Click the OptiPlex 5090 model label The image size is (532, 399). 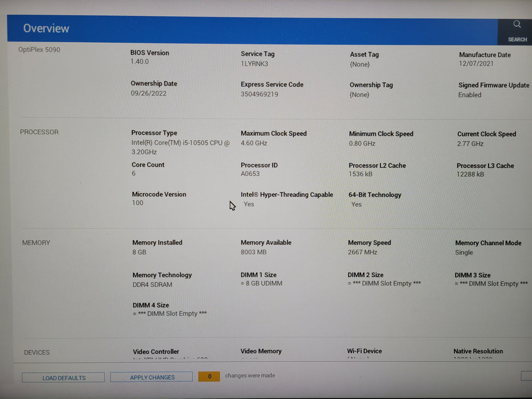[x=39, y=50]
